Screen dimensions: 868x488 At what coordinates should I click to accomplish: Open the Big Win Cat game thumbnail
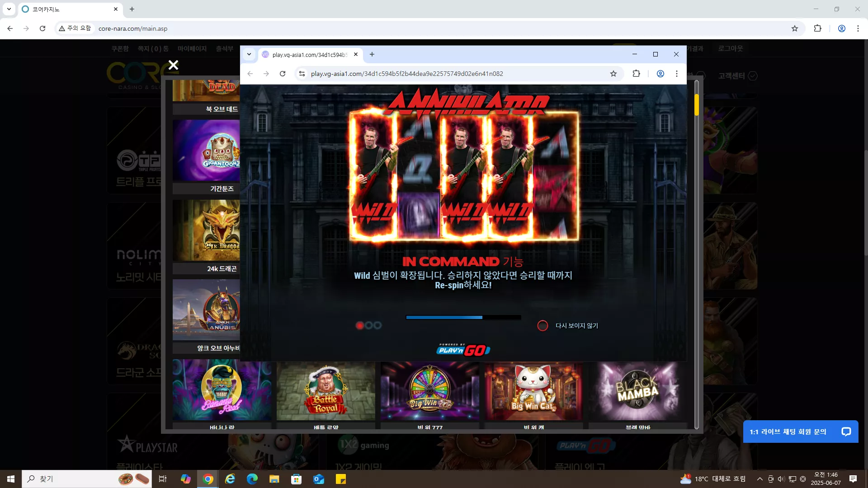point(534,391)
